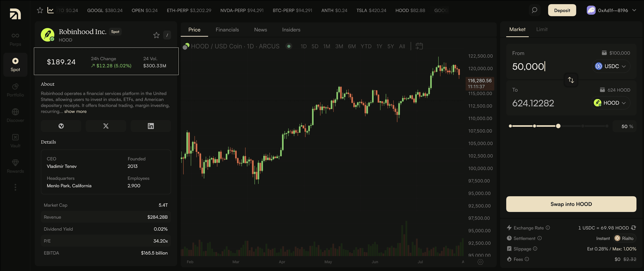Viewport: 644px width, 271px height.
Task: Set amount slider to the 25% stop
Action: click(534, 126)
